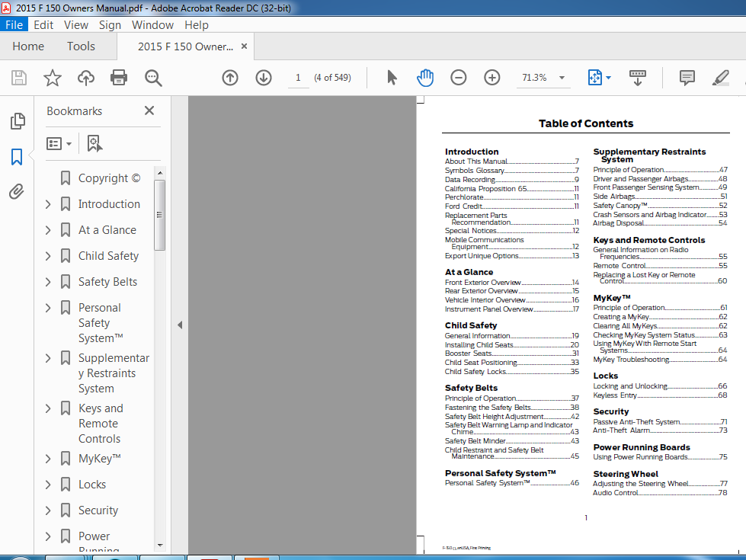Follow the Front Exterior Overview contents entry
The height and width of the screenshot is (560, 746).
point(512,282)
